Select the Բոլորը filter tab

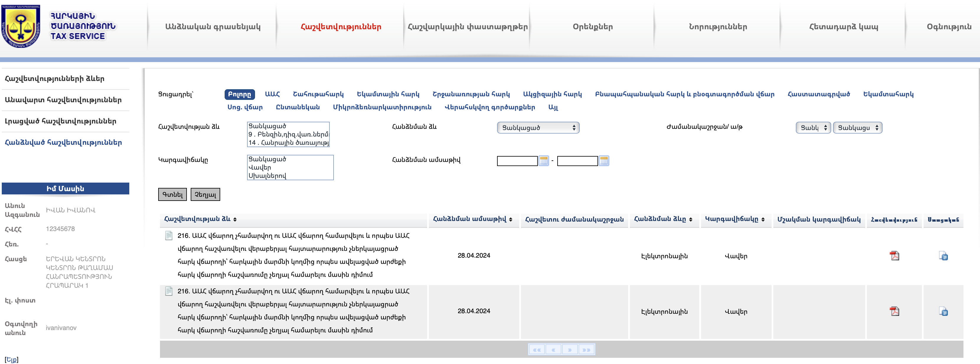240,95
